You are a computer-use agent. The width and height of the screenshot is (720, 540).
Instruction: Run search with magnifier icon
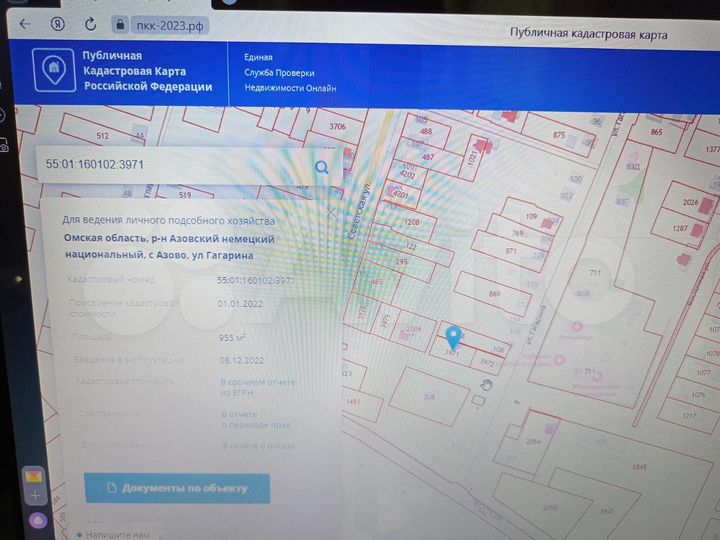pyautogui.click(x=322, y=167)
